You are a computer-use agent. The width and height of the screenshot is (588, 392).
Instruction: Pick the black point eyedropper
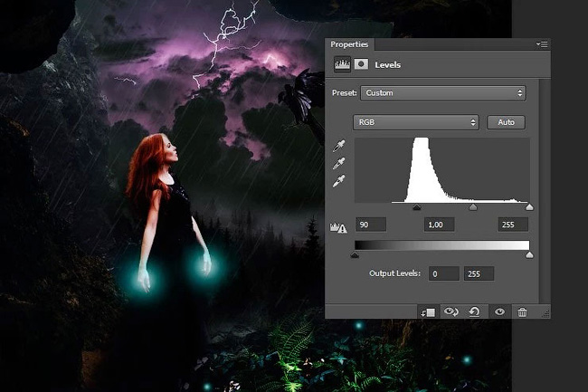[x=339, y=146]
